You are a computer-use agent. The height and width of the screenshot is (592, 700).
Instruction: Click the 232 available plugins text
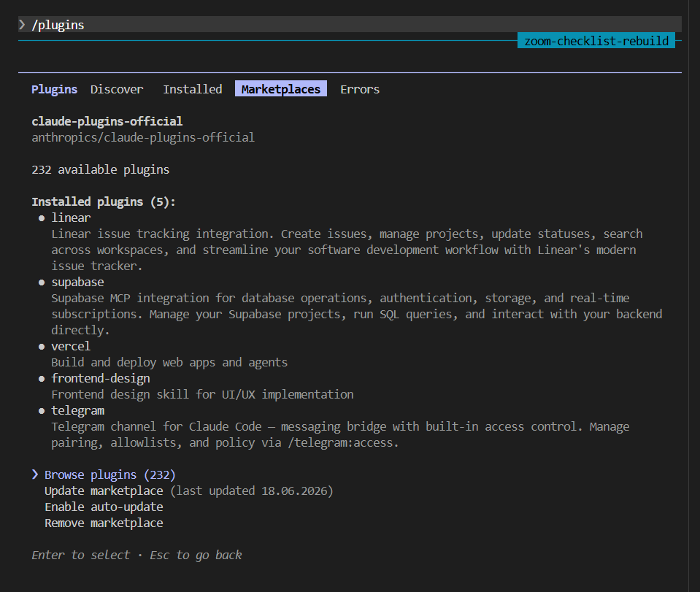(x=101, y=169)
